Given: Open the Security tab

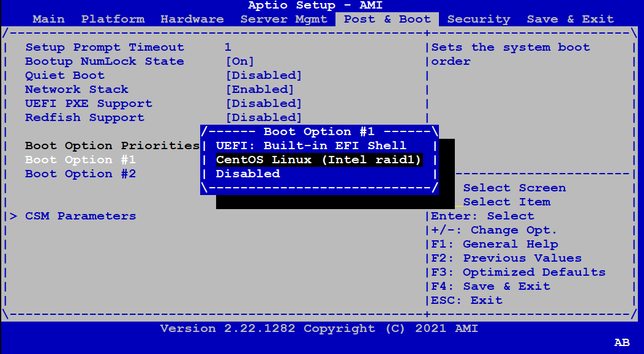Looking at the screenshot, I should coord(479,20).
